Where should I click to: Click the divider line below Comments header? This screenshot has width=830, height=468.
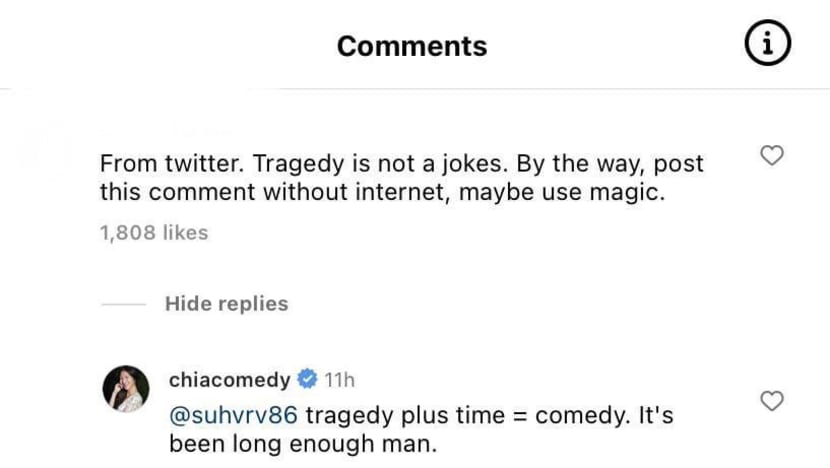[x=415, y=89]
